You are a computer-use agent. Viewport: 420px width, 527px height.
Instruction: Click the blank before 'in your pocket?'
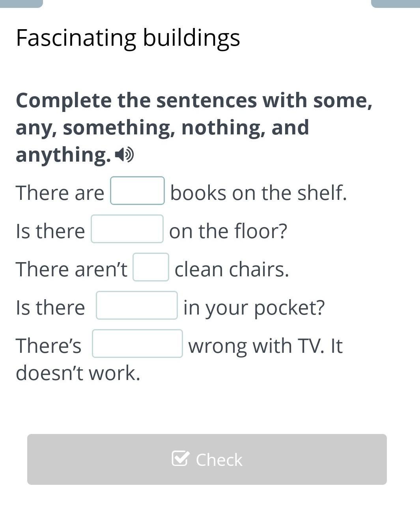point(136,305)
